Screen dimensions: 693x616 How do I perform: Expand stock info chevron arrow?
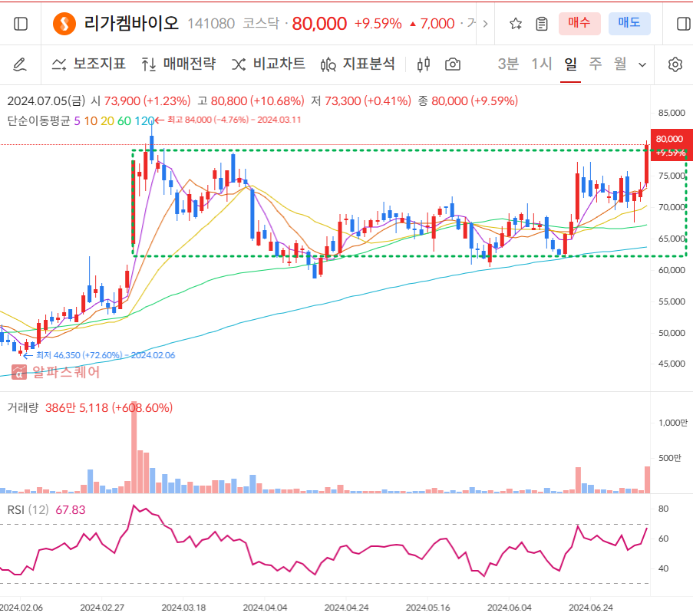click(x=485, y=24)
